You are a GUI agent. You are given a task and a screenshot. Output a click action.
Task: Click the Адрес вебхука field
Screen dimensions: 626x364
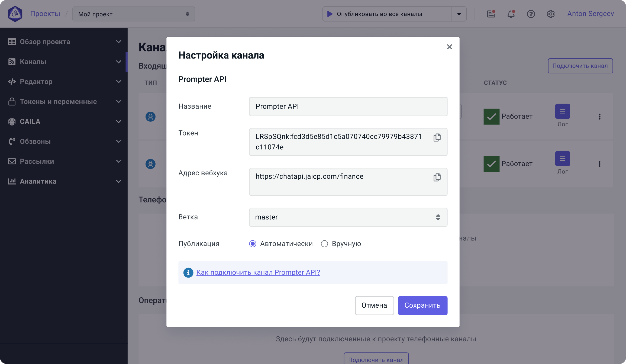click(348, 182)
